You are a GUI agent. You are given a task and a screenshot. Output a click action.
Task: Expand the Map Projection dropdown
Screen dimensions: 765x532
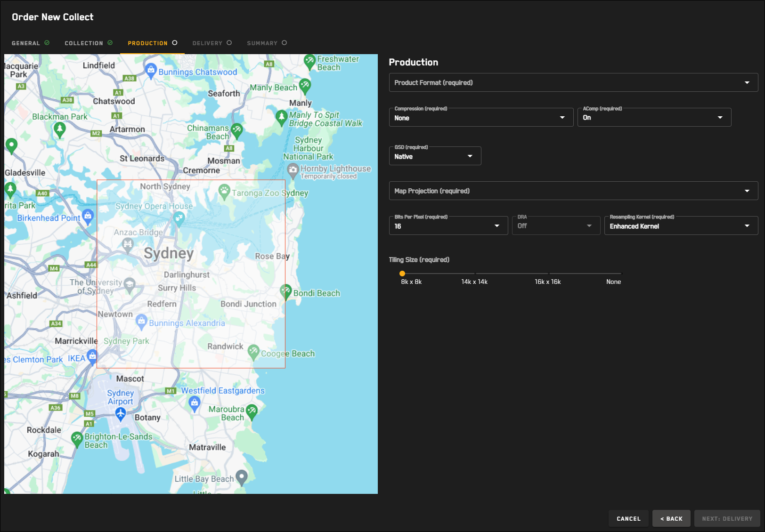pos(573,191)
